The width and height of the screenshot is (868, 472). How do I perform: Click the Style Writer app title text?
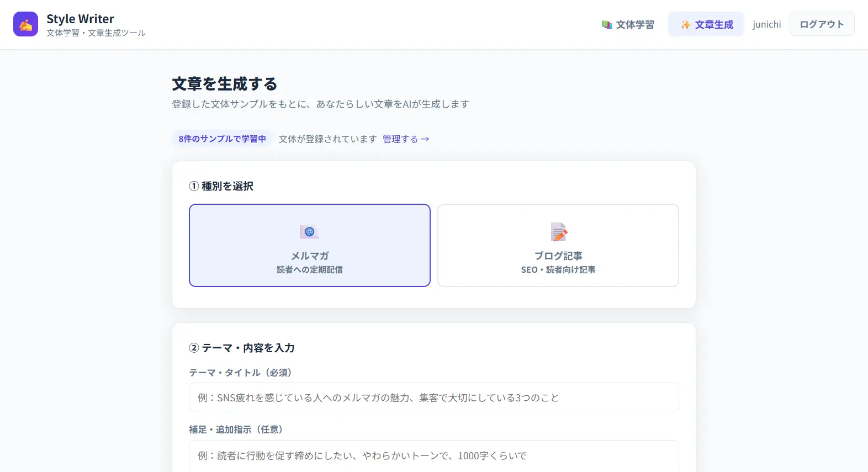[80, 19]
